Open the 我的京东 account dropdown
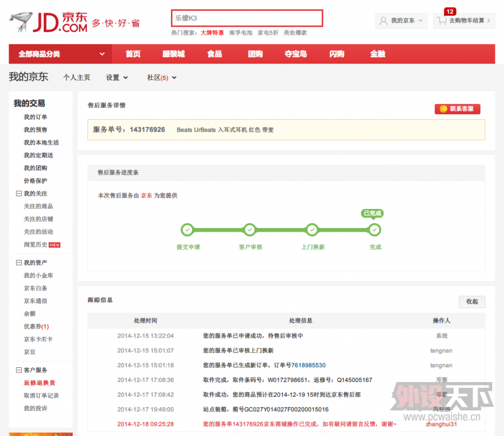The image size is (504, 436). pyautogui.click(x=401, y=21)
